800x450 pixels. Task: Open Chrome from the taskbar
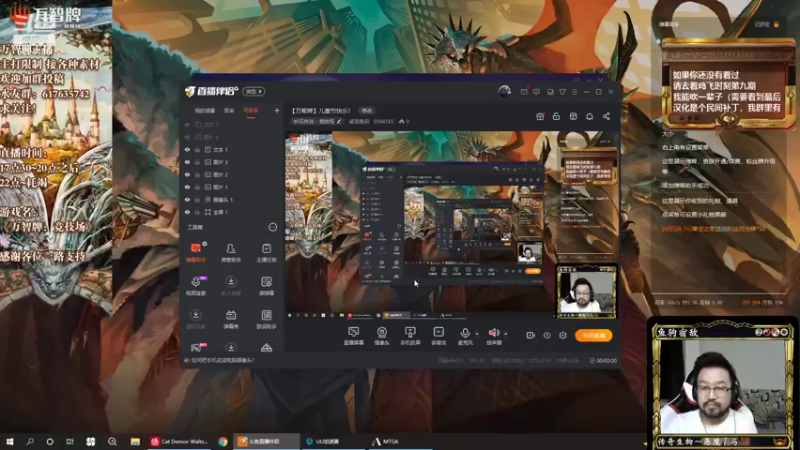pyautogui.click(x=223, y=441)
